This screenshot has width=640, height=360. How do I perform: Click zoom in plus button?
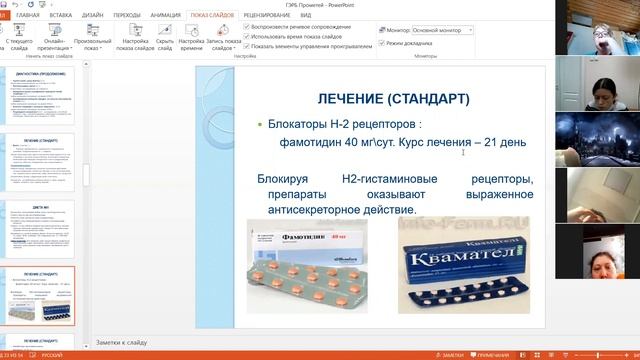click(627, 356)
